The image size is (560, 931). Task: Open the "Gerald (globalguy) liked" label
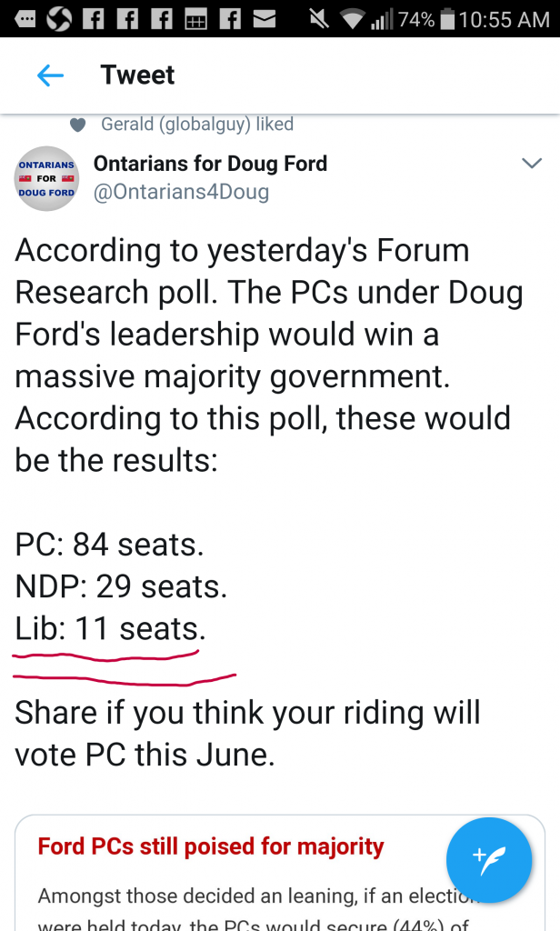(196, 125)
